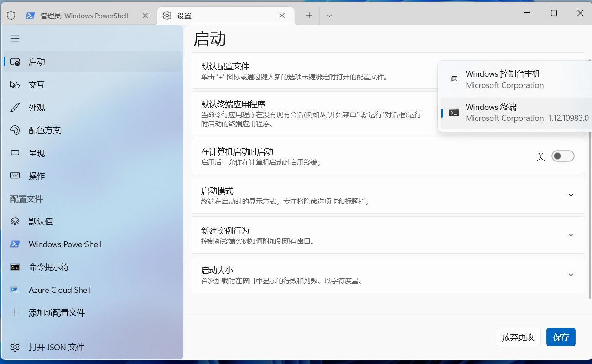
Task: Select Windows 控制台主机 option
Action: 516,79
